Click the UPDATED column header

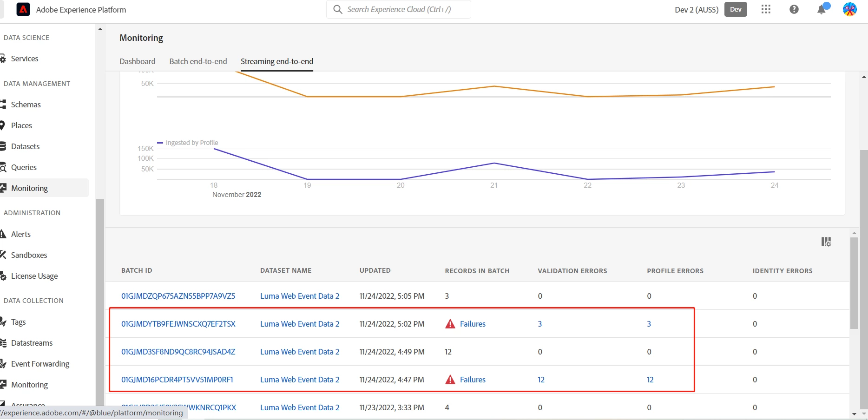(x=375, y=270)
